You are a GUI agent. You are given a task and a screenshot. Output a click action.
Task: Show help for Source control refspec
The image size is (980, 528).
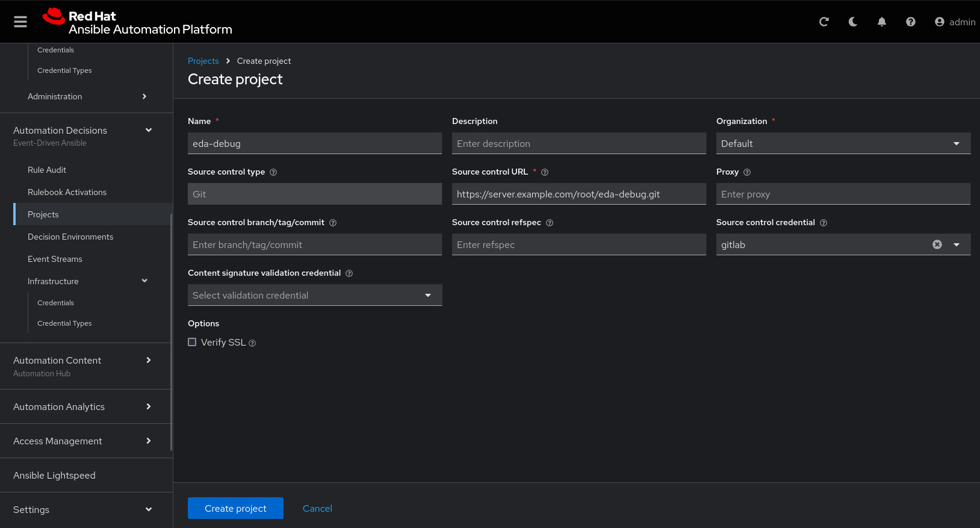(x=550, y=223)
